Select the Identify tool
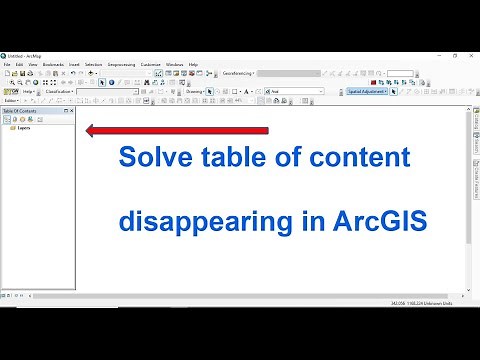This screenshot has width=480, height=360. 111,82
